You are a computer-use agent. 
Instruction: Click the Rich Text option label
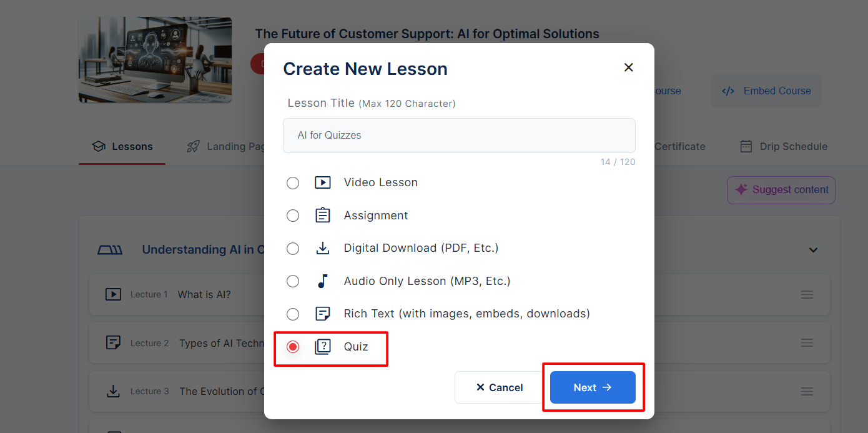[467, 314]
